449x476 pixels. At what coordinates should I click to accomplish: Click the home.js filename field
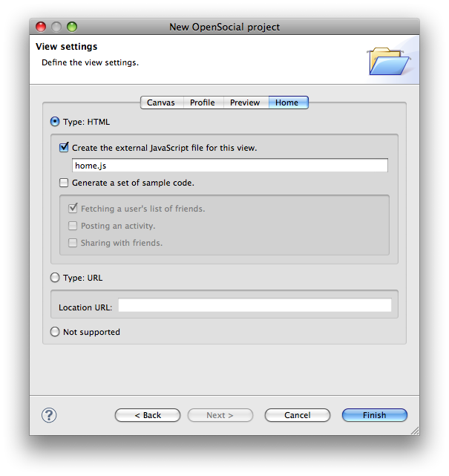[230, 166]
